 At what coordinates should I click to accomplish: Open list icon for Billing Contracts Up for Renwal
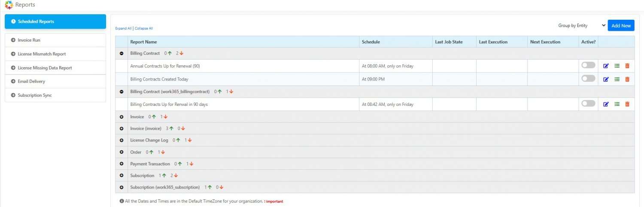click(x=617, y=104)
